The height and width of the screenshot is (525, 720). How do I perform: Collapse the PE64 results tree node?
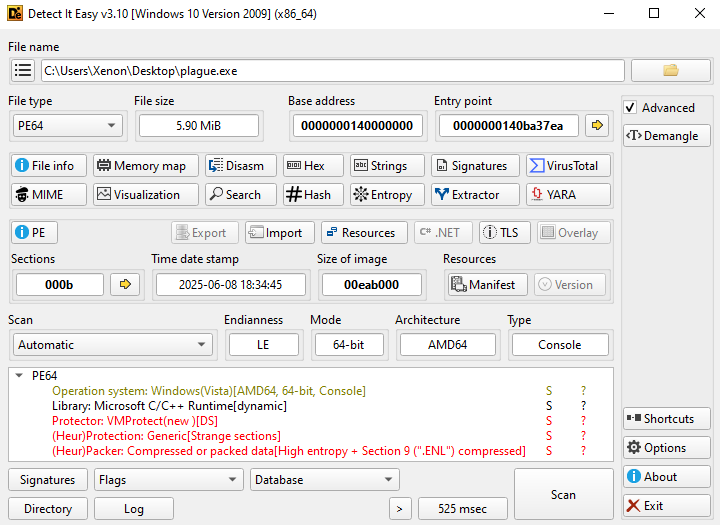coord(19,376)
